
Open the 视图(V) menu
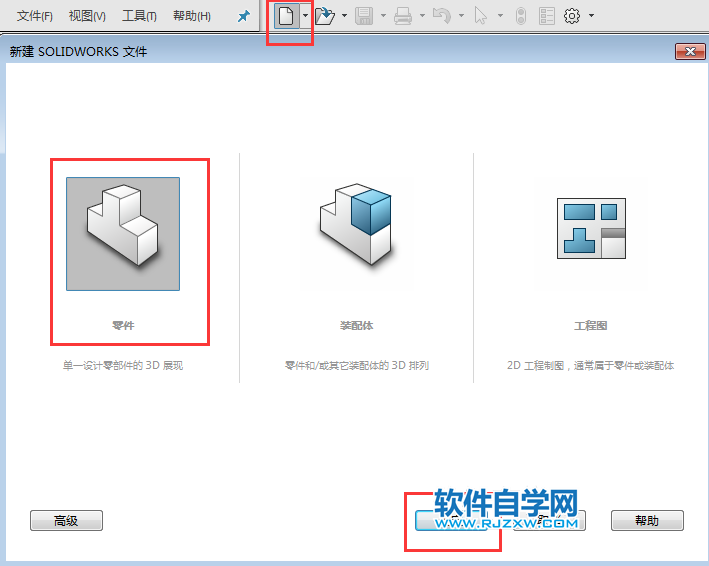coord(87,16)
